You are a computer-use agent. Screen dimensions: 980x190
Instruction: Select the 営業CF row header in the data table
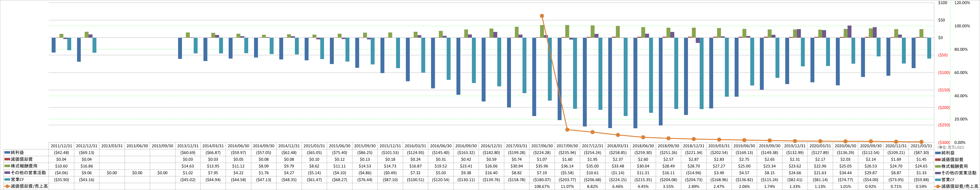(x=26, y=179)
